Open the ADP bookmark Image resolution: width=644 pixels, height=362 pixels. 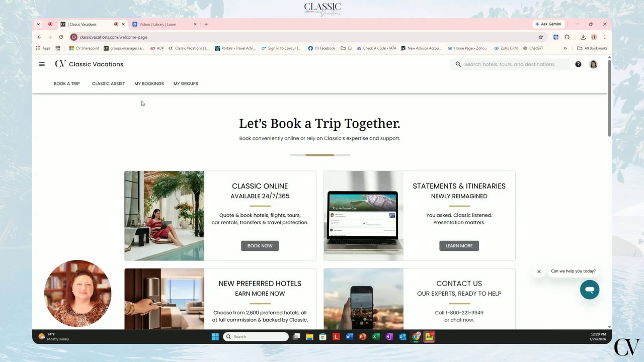[157, 48]
